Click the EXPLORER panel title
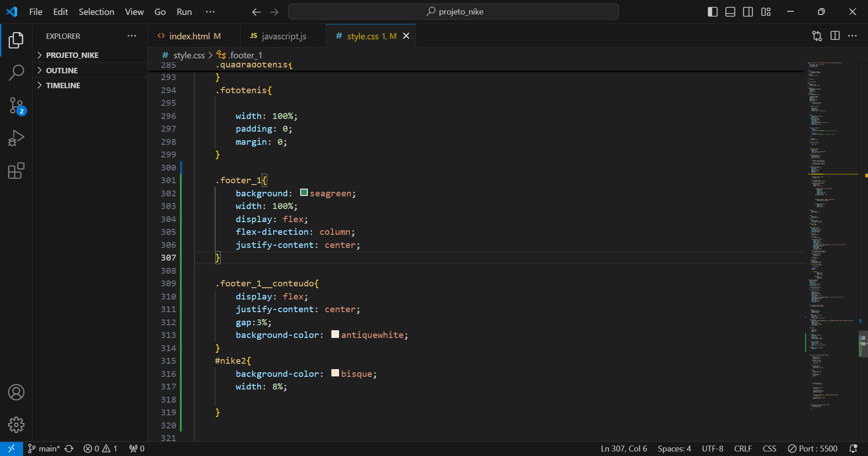Screen dimensions: 868x456 click(63, 36)
